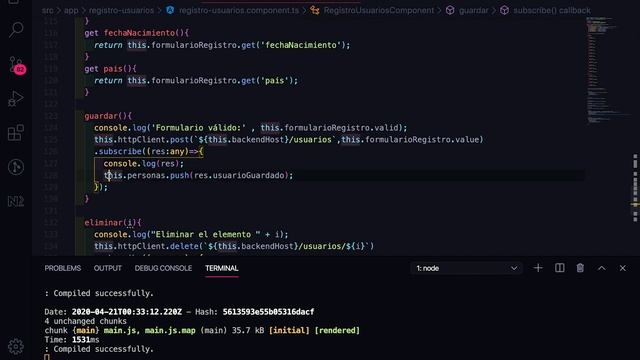Viewport: 640px width, 360px height.
Task: Click 'console.log(res)' line
Action: point(144,163)
